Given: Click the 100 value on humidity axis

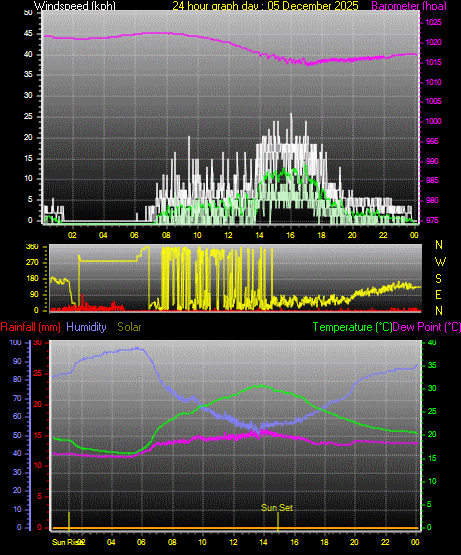Looking at the screenshot, I should (x=16, y=342).
